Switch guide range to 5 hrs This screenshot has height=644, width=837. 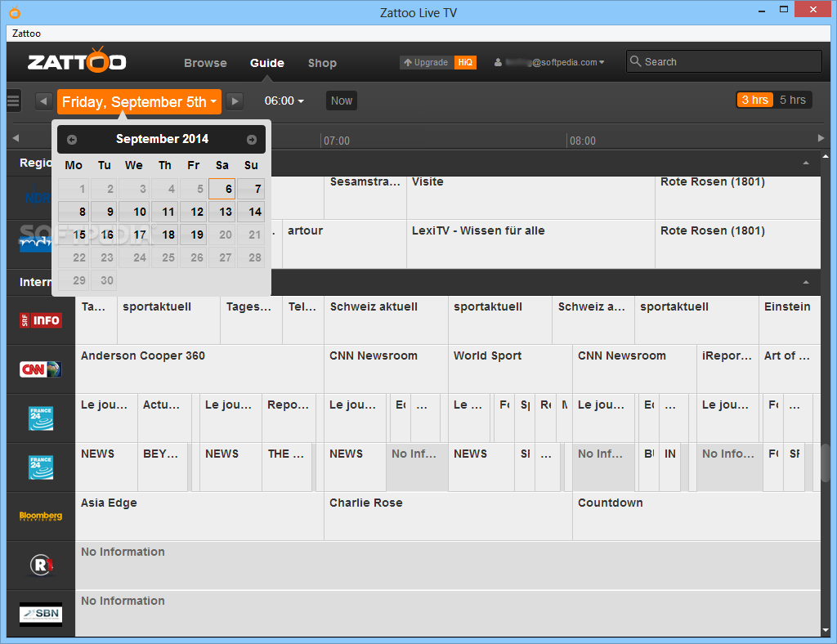[x=792, y=100]
